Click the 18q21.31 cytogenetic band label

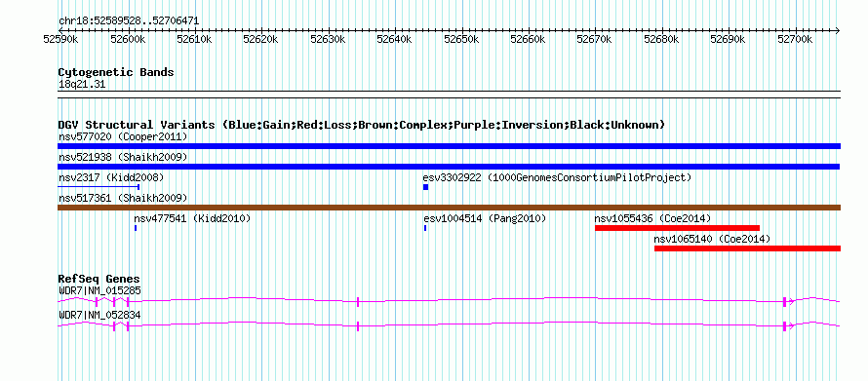pyautogui.click(x=82, y=85)
